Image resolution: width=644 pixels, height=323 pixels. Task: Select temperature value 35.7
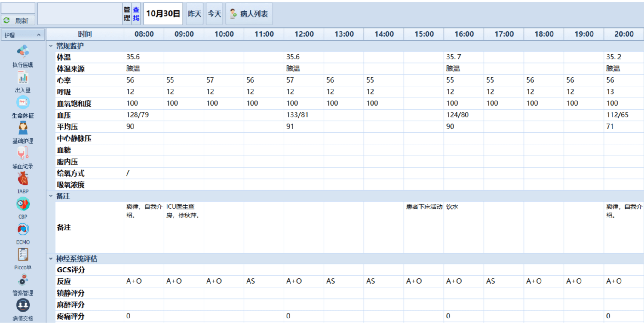(454, 57)
